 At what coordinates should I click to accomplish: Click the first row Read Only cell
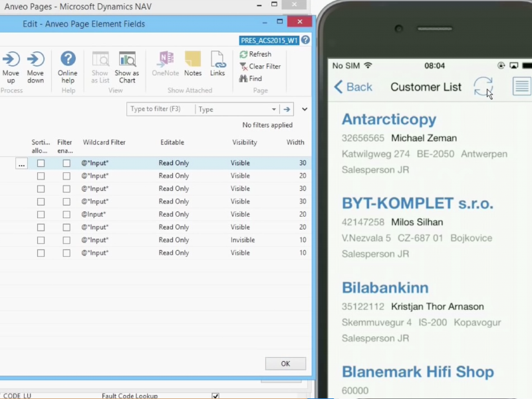pos(174,163)
